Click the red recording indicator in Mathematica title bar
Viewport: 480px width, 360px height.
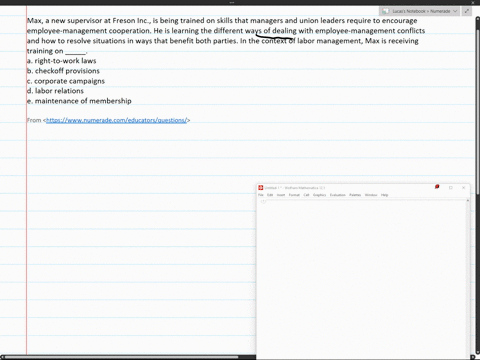pyautogui.click(x=437, y=187)
